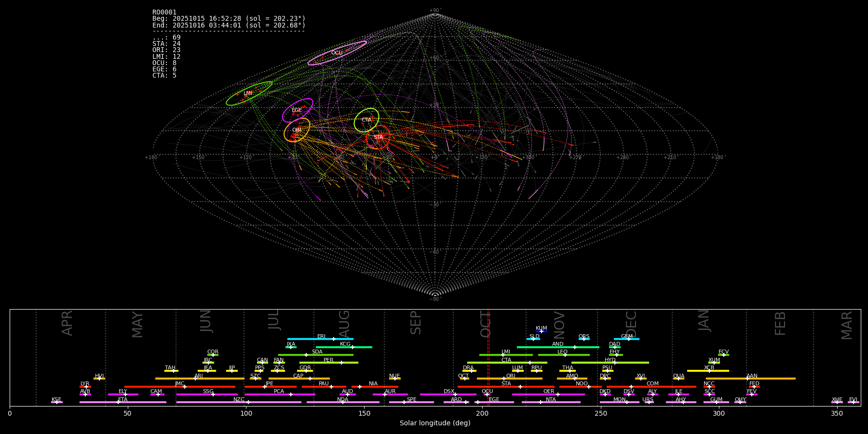Click the DRA shower label in the timeline
The image size is (868, 434).
(468, 368)
